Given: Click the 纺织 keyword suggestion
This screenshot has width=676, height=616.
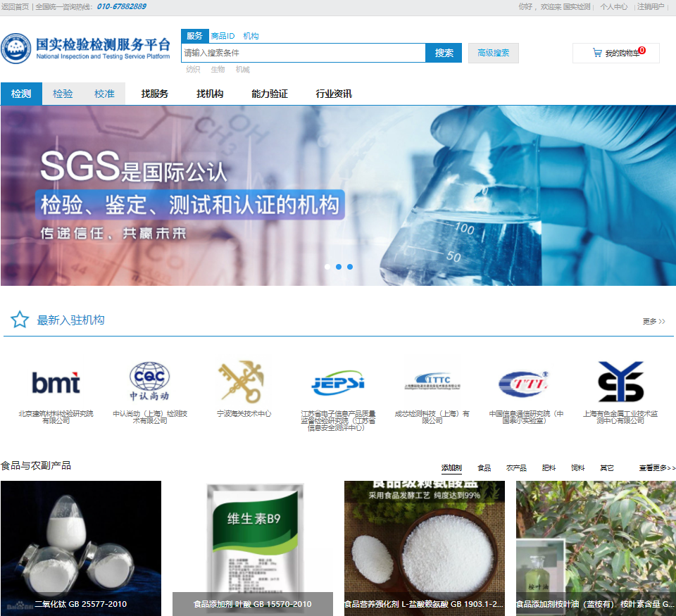Looking at the screenshot, I should point(193,70).
